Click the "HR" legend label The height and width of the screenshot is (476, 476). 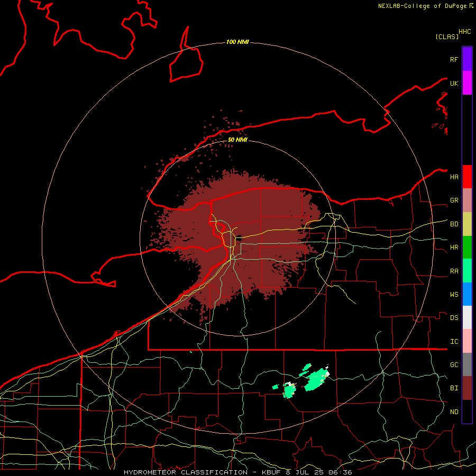(454, 248)
